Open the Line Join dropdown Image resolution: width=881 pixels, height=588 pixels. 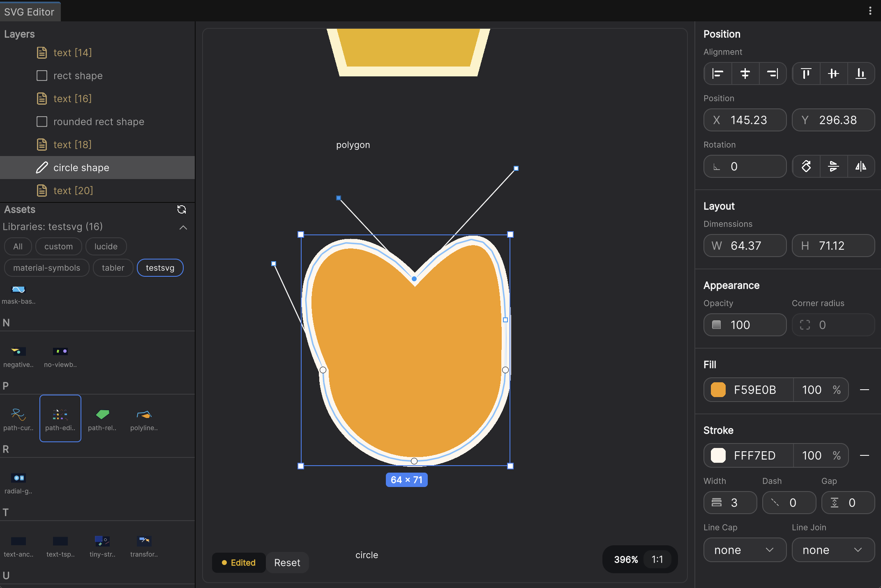[x=833, y=550]
